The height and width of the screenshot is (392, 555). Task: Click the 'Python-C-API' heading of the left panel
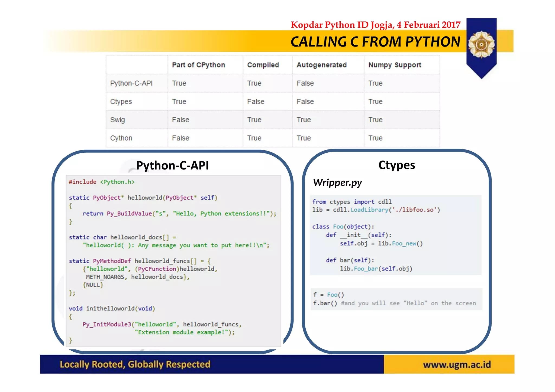[172, 165]
